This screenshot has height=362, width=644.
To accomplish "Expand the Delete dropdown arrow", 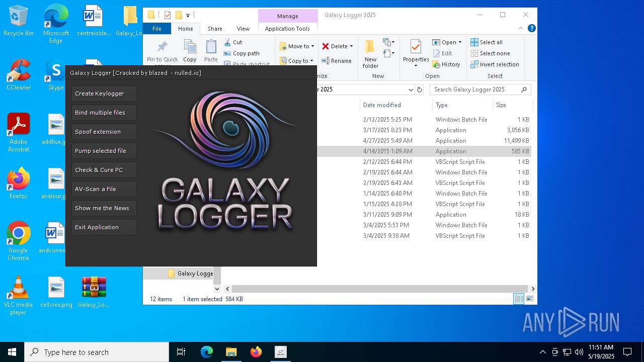I will [x=351, y=46].
